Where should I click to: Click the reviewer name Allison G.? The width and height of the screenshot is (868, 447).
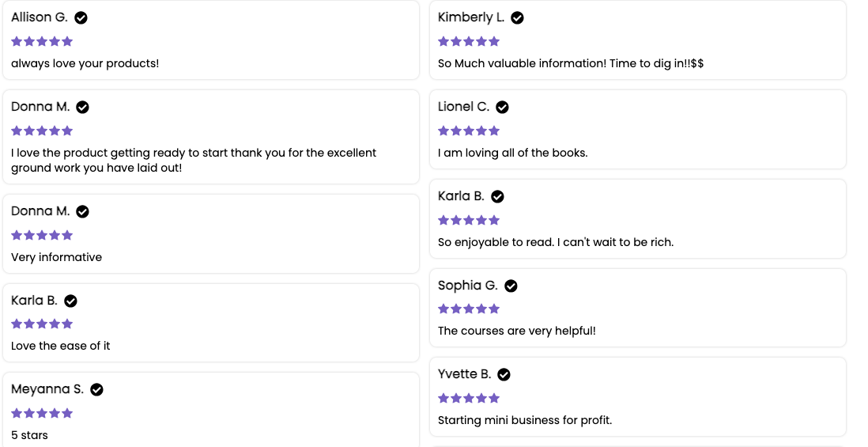39,17
